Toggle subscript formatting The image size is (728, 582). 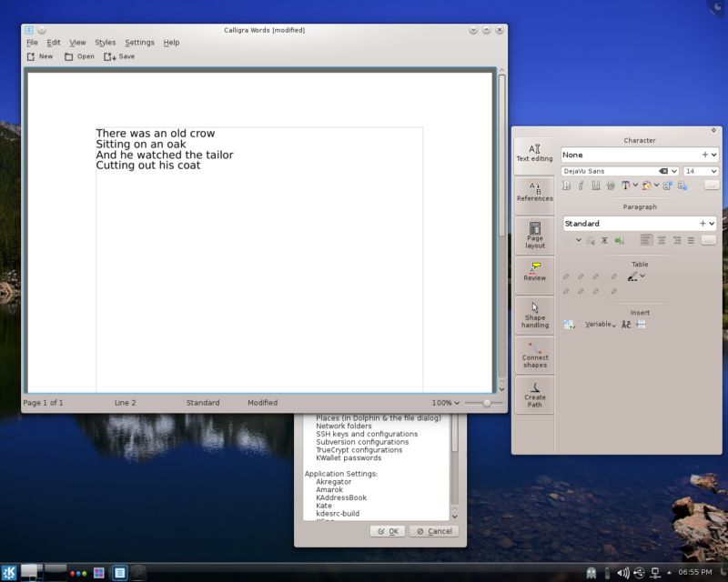pyautogui.click(x=682, y=186)
